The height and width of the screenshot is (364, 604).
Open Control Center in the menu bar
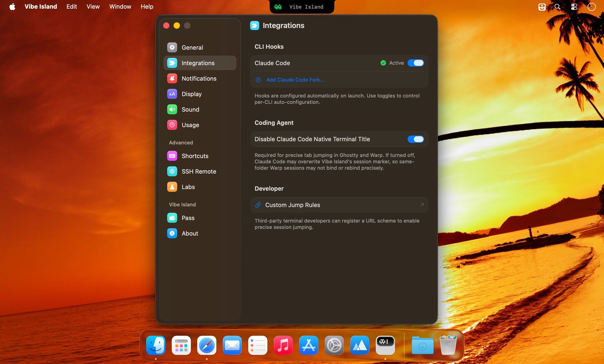click(574, 7)
